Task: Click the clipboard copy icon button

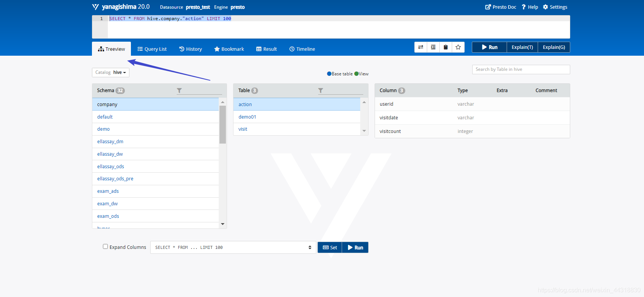Action: 446,47
